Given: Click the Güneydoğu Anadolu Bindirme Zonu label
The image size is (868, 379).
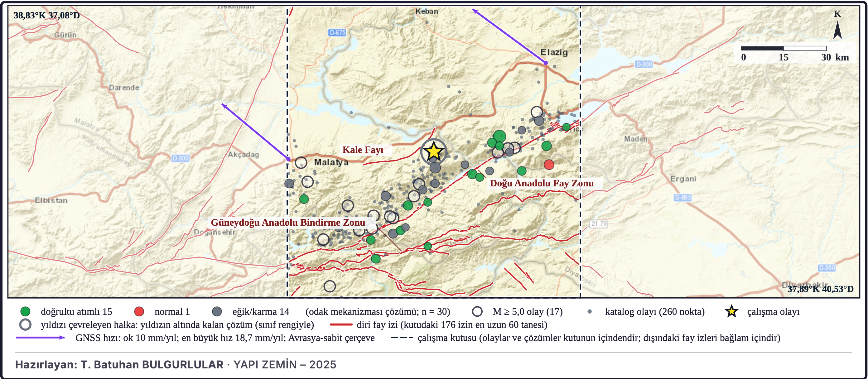Looking at the screenshot, I should click(x=288, y=222).
